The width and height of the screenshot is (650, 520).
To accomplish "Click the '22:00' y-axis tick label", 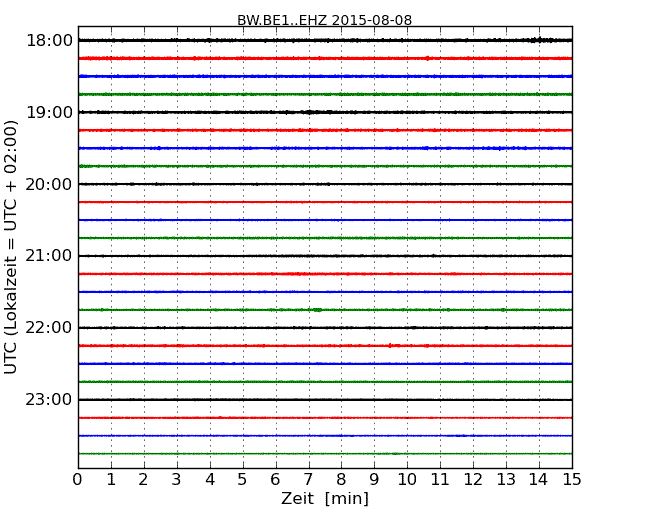I will [49, 328].
